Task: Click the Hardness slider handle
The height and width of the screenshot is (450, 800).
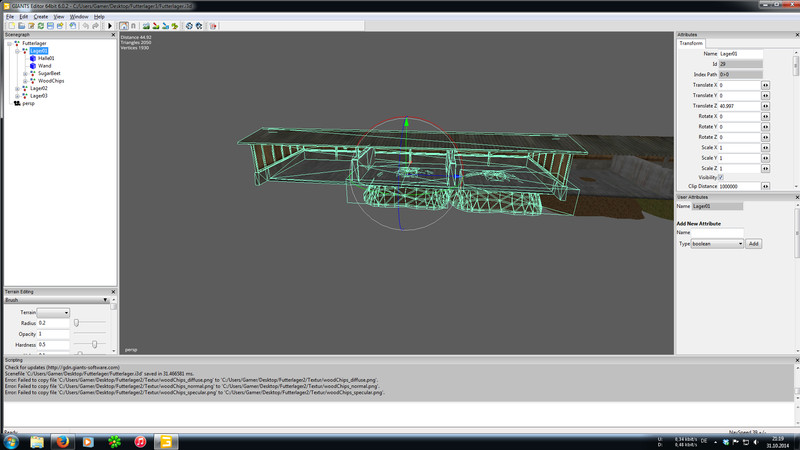Action: coord(94,344)
